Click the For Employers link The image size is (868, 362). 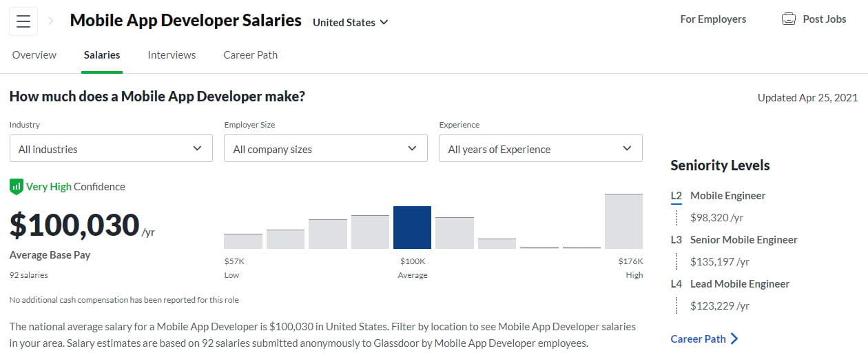[x=713, y=19]
